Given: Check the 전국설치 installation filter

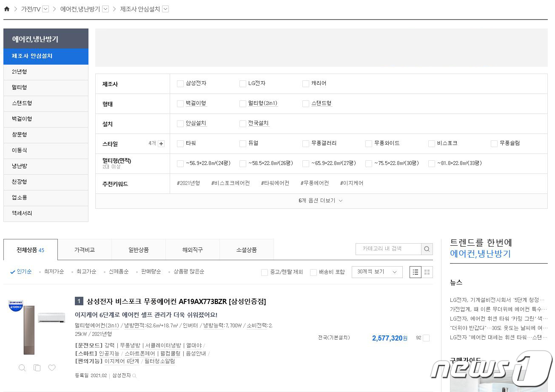Looking at the screenshot, I should [x=243, y=124].
